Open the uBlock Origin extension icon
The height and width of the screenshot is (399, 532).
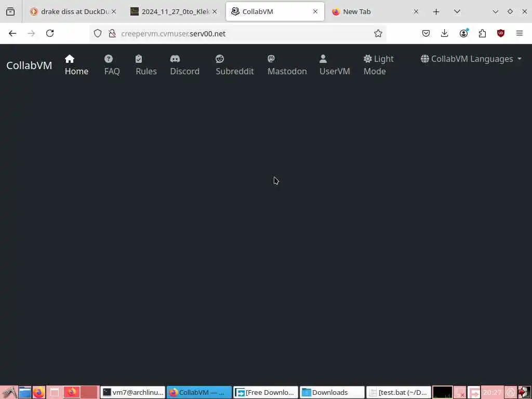pos(501,33)
